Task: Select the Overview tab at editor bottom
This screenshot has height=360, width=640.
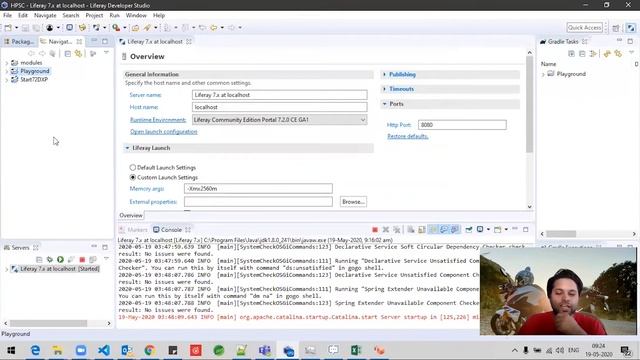Action: pyautogui.click(x=131, y=216)
